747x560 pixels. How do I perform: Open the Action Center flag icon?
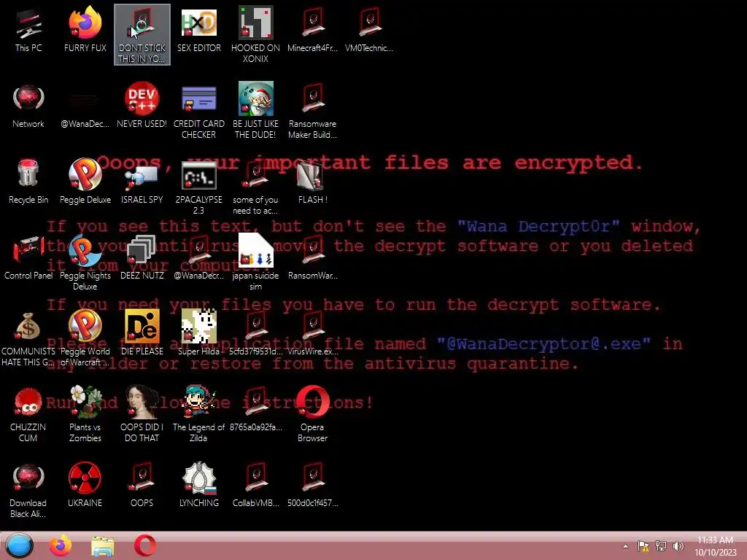coord(643,546)
